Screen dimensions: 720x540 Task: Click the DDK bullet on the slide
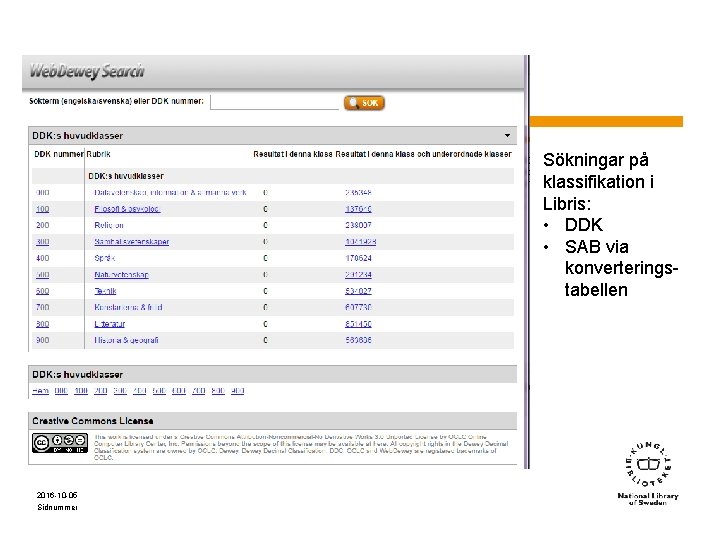[584, 225]
